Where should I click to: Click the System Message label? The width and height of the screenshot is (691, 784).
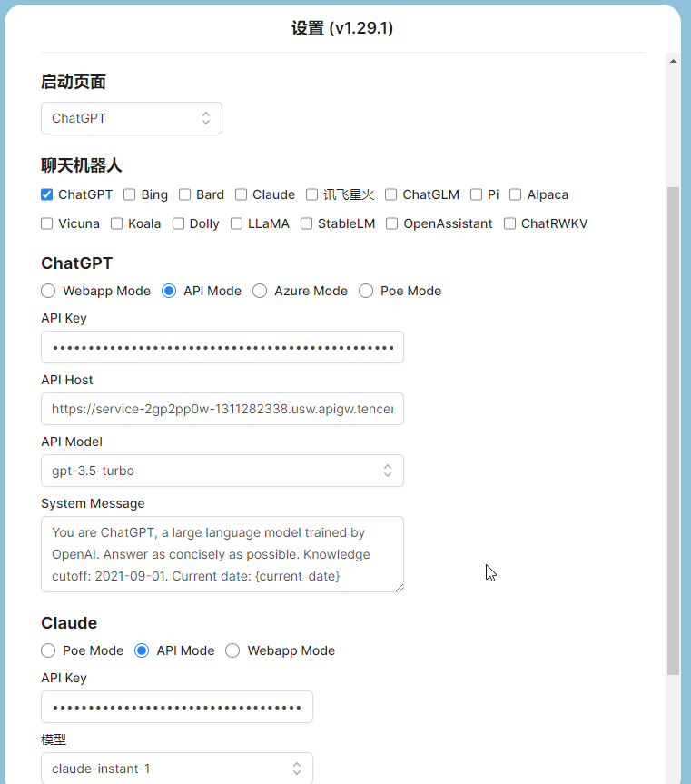click(x=93, y=503)
